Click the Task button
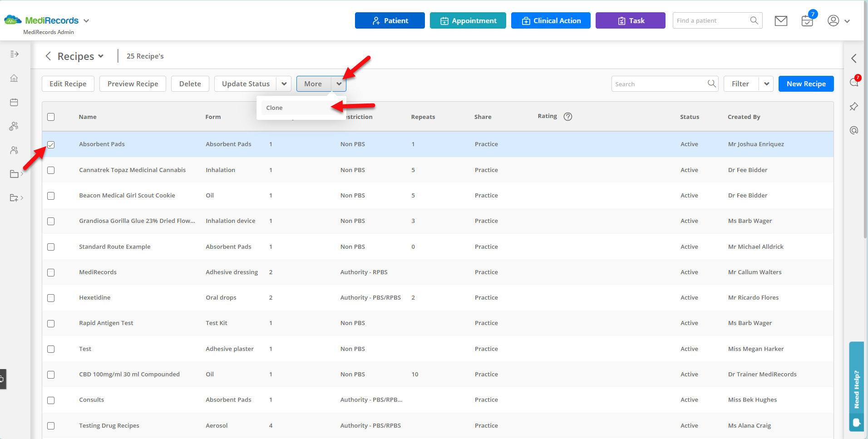 click(x=631, y=20)
